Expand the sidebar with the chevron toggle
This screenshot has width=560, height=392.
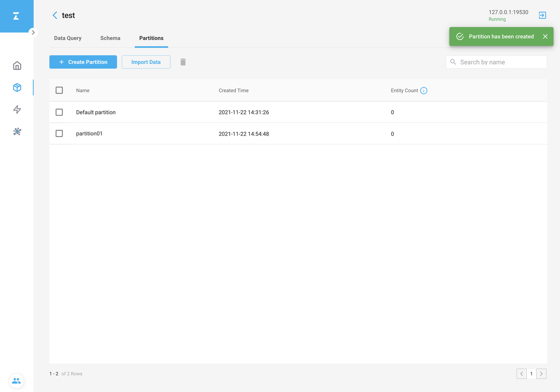(x=33, y=32)
